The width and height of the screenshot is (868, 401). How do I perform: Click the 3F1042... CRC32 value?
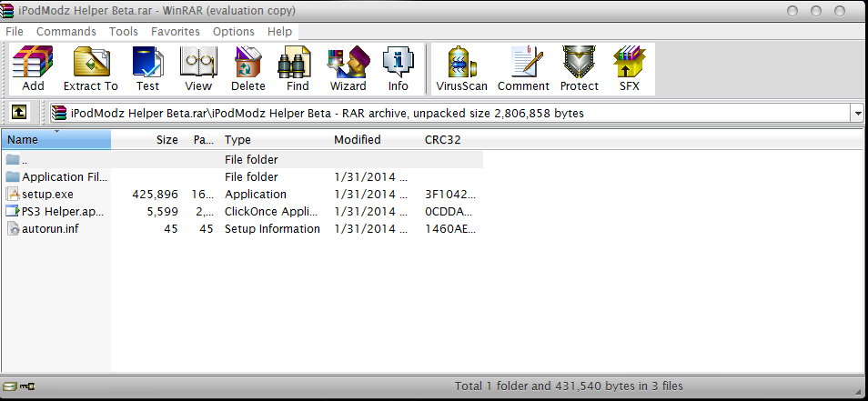pos(450,195)
